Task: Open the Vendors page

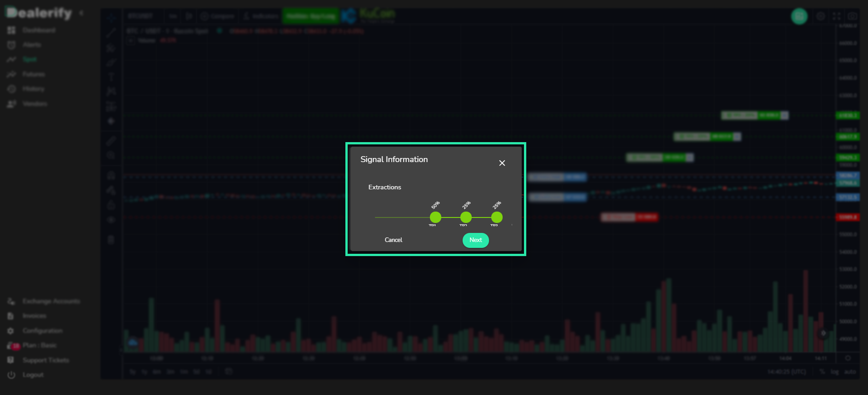Action: point(35,104)
